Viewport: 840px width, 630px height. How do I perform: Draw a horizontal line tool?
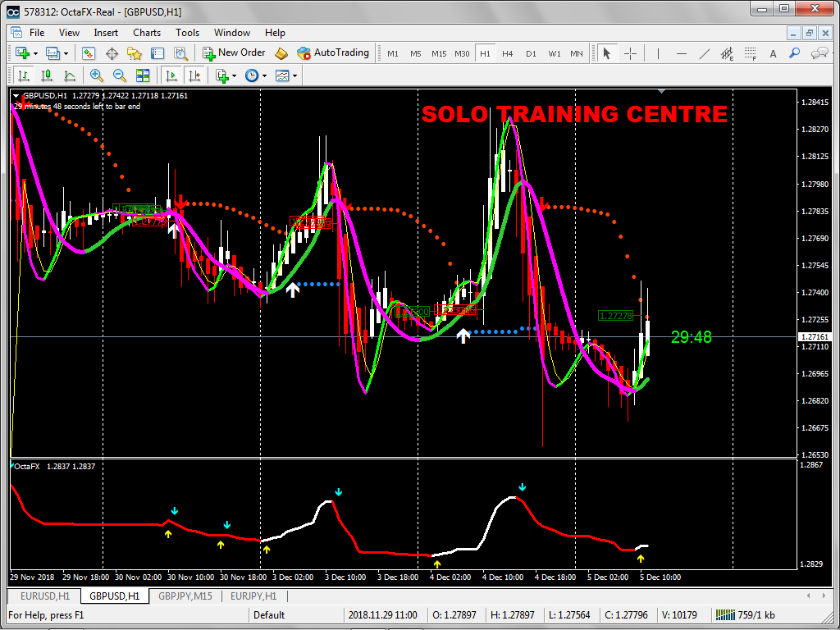point(681,53)
